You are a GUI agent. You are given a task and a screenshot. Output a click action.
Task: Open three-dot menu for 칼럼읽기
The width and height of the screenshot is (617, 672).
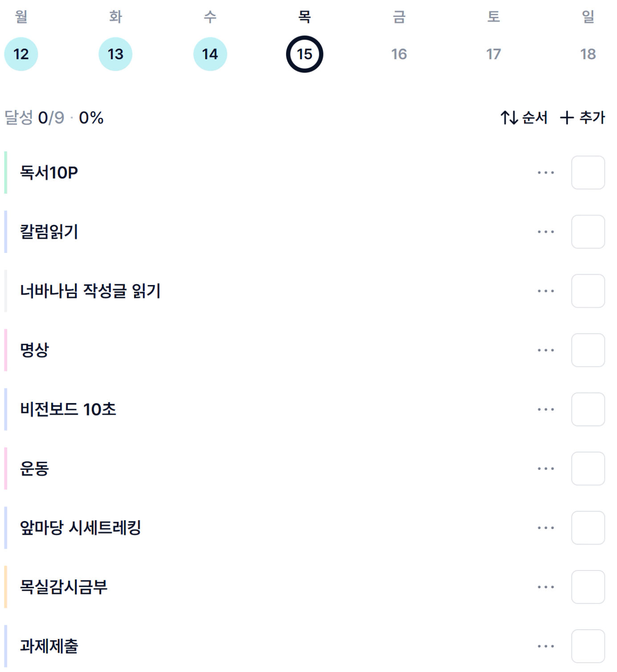[545, 232]
